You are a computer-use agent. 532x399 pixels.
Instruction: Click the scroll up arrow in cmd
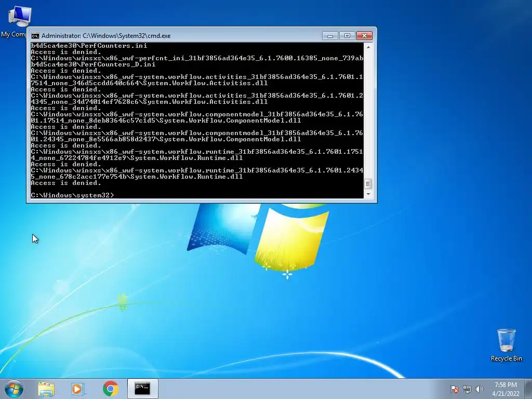[368, 47]
